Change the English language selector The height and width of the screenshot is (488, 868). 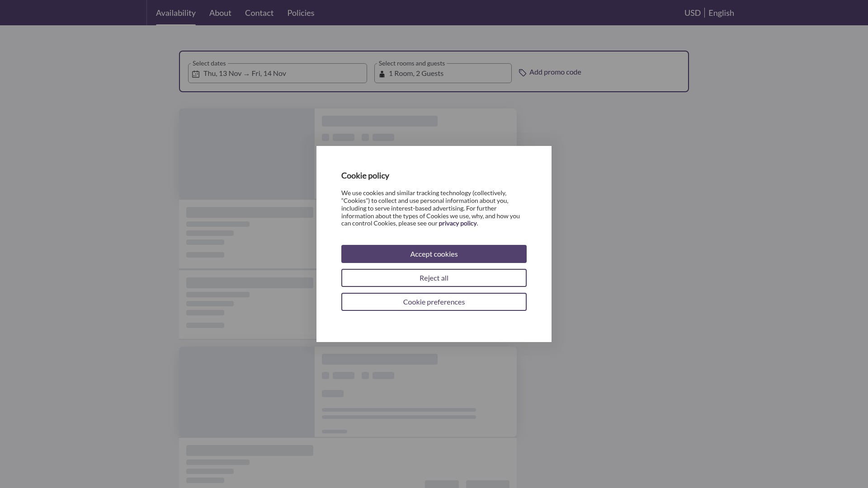point(721,13)
